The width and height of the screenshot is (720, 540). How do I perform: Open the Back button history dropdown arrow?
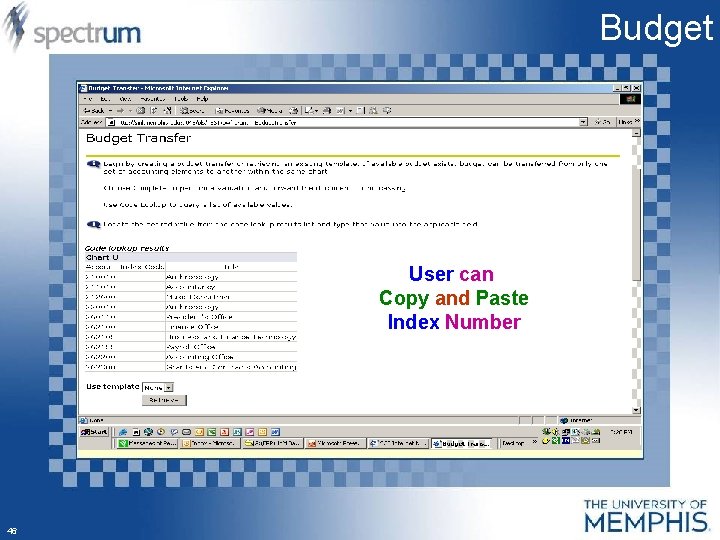111,111
